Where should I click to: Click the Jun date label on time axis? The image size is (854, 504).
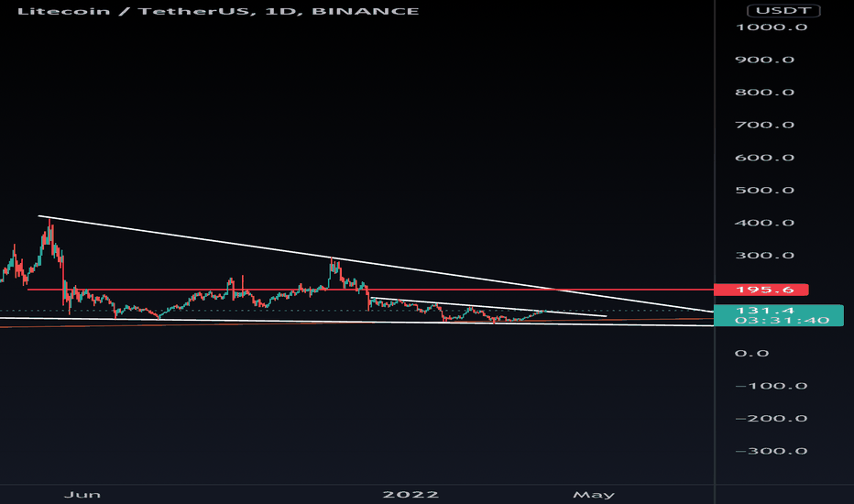[x=82, y=494]
